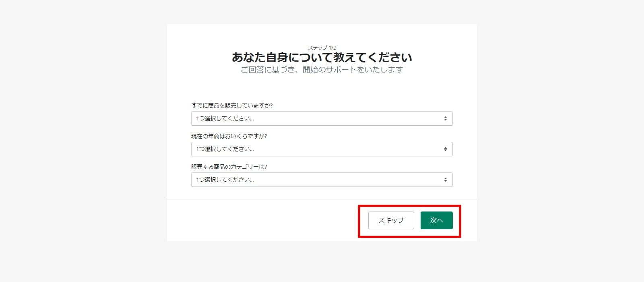Click the up-down arrow icon of the annual revenue dropdown

(445, 149)
